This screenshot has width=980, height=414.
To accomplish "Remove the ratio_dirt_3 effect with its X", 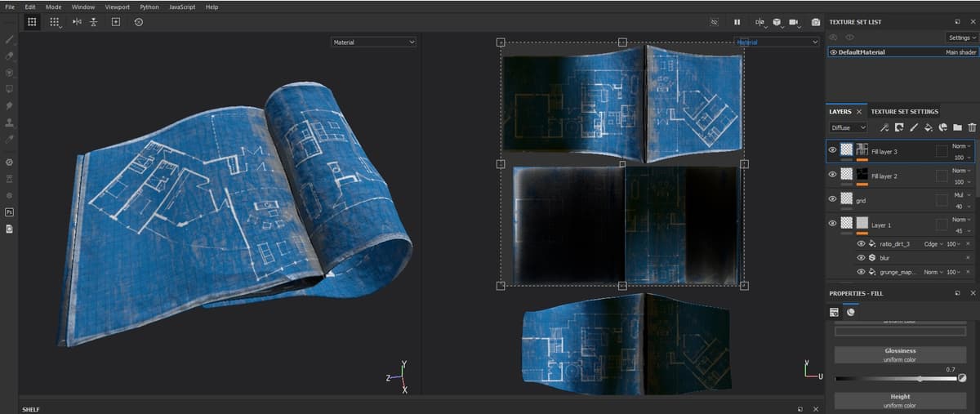I will click(x=968, y=243).
